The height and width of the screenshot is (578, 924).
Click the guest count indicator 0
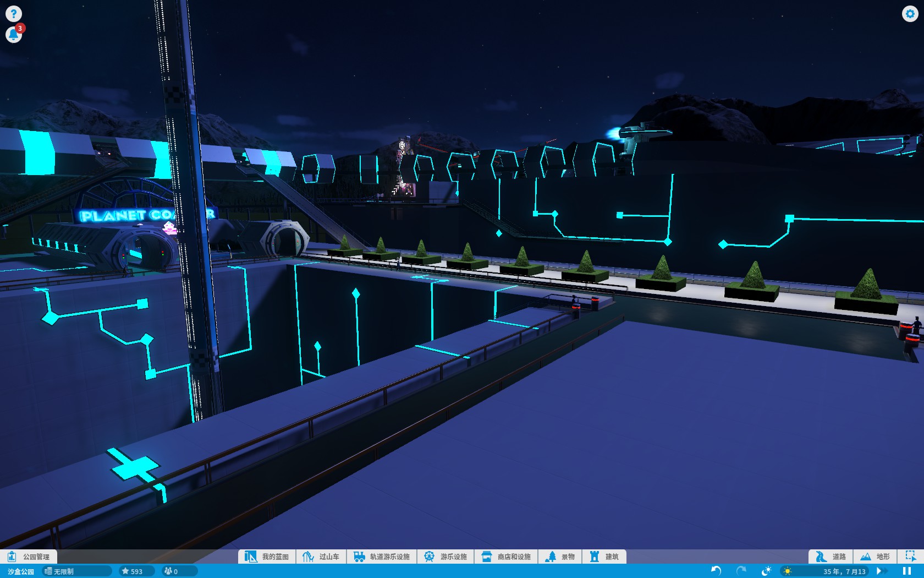pyautogui.click(x=179, y=571)
